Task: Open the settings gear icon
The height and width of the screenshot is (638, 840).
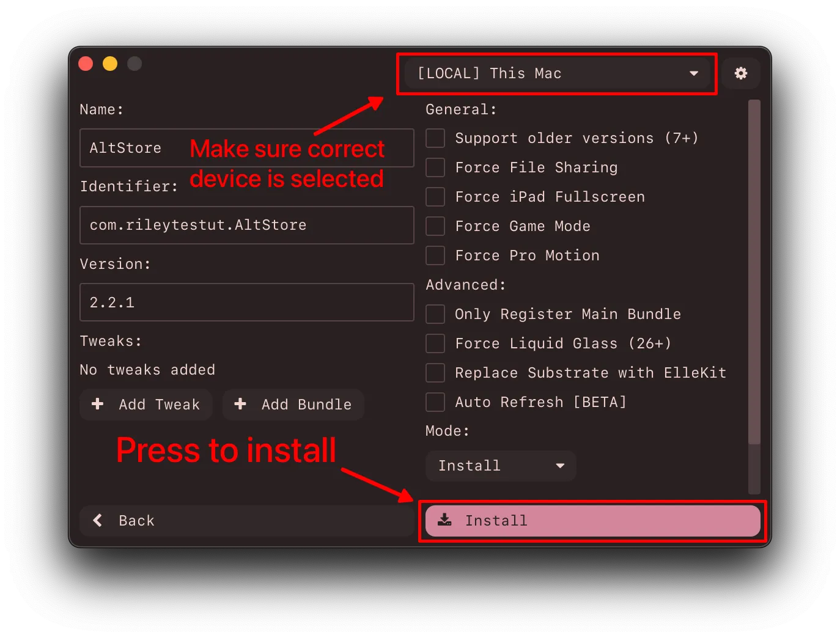Action: pos(741,73)
